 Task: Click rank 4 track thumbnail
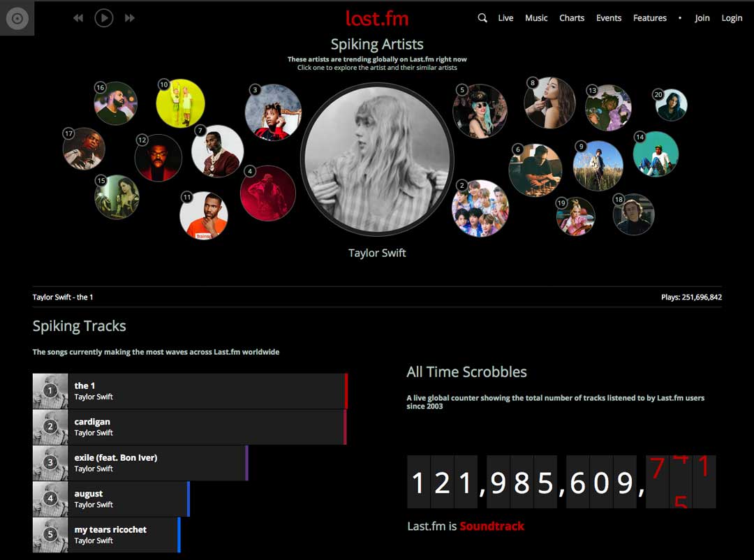(50, 499)
